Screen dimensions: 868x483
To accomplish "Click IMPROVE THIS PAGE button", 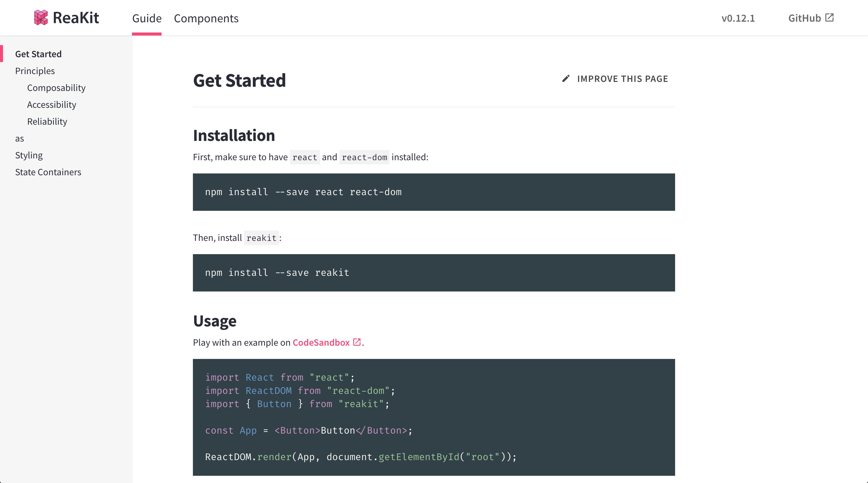I will coord(615,79).
